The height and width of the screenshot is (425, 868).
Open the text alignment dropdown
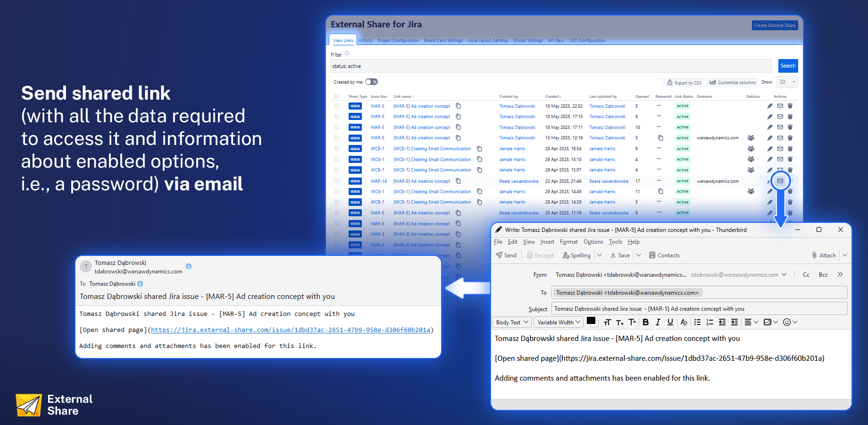click(751, 322)
